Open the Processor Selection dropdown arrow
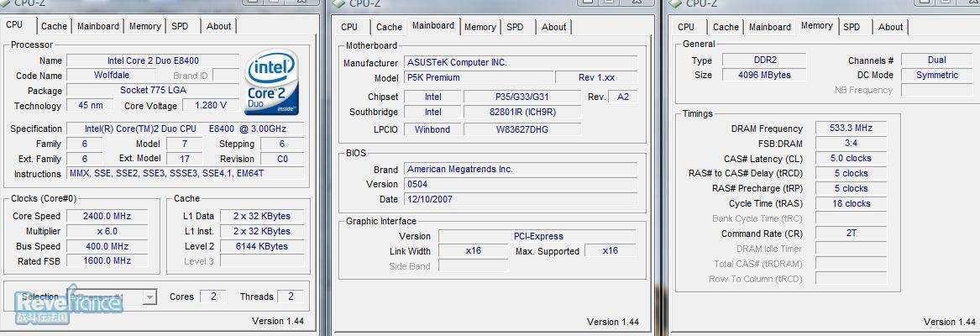980x336 pixels. pos(149,297)
